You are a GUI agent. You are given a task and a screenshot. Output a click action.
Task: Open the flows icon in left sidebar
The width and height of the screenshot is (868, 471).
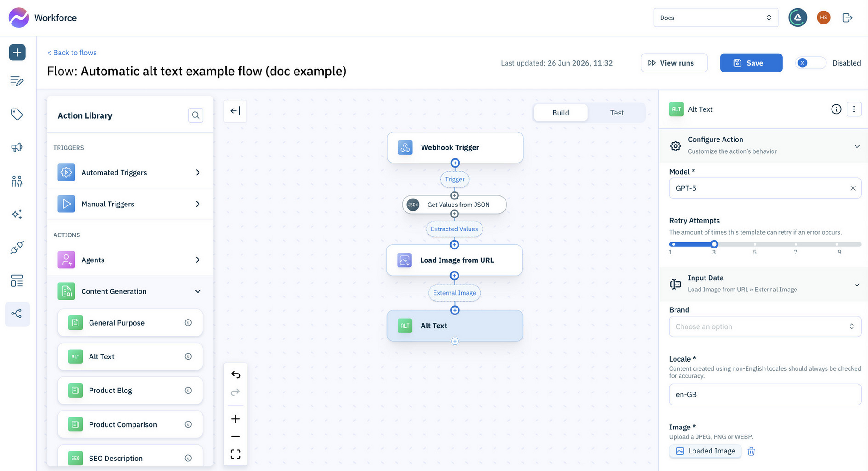pos(17,314)
